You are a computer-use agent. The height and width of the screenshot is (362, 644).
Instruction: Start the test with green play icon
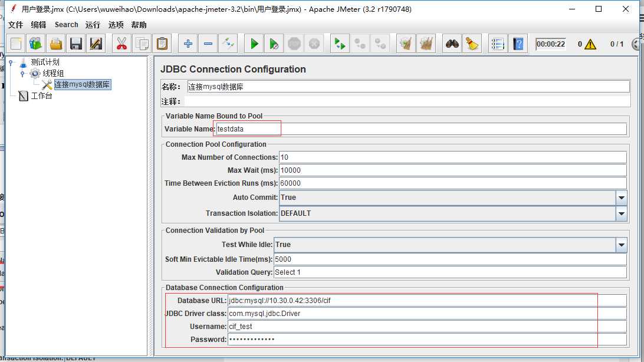(254, 44)
